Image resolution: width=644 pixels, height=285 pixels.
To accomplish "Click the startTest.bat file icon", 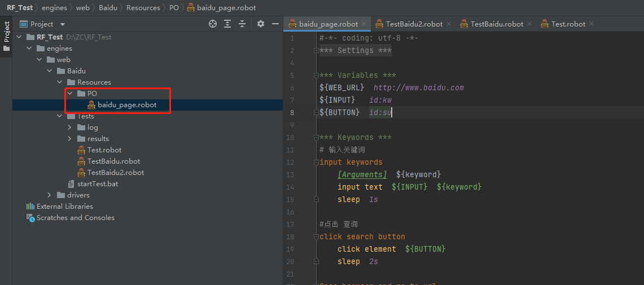I will (71, 184).
